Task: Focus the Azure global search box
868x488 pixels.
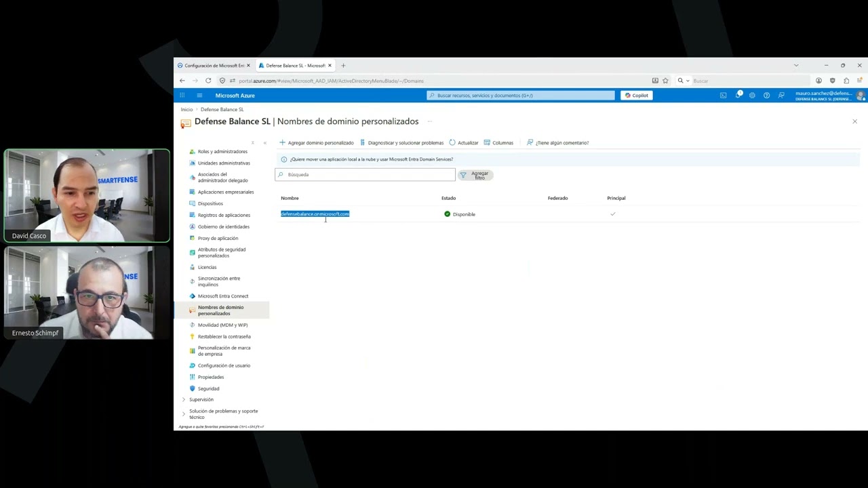Action: (x=521, y=96)
